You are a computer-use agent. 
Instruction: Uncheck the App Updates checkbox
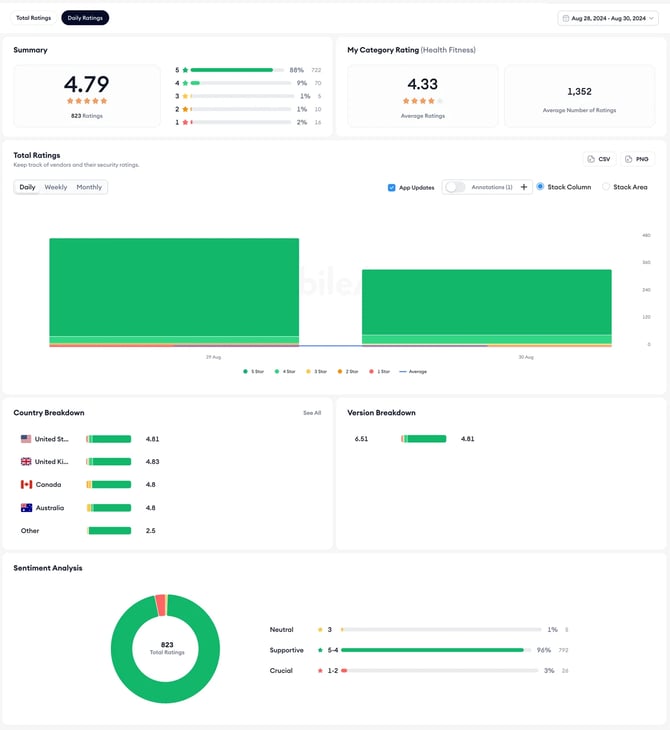click(x=392, y=188)
